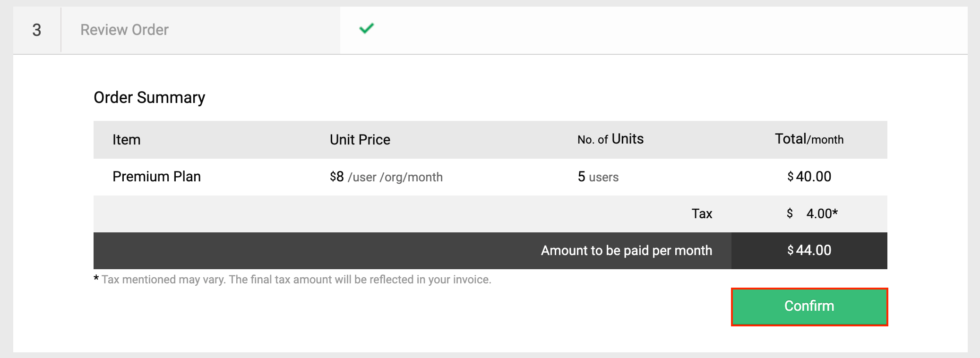Click the $44.00 monthly amount
Image resolution: width=980 pixels, height=358 pixels.
809,250
